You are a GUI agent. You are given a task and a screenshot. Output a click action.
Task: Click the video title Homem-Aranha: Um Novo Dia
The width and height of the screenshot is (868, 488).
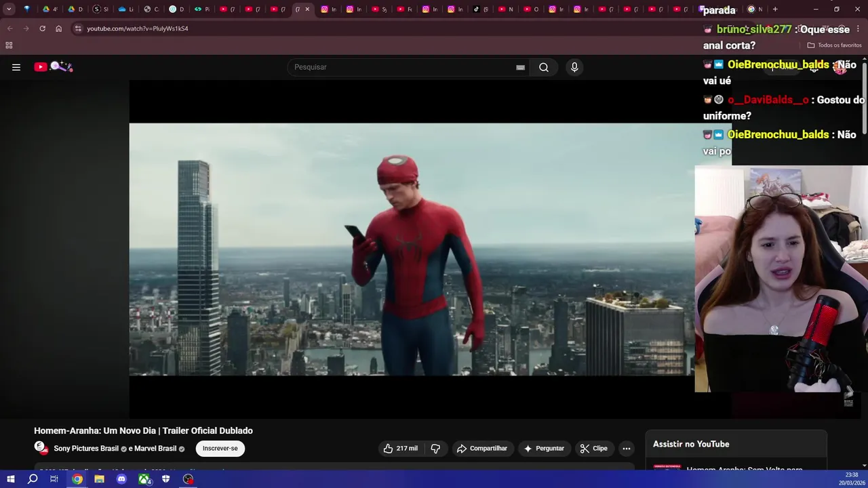click(x=143, y=430)
